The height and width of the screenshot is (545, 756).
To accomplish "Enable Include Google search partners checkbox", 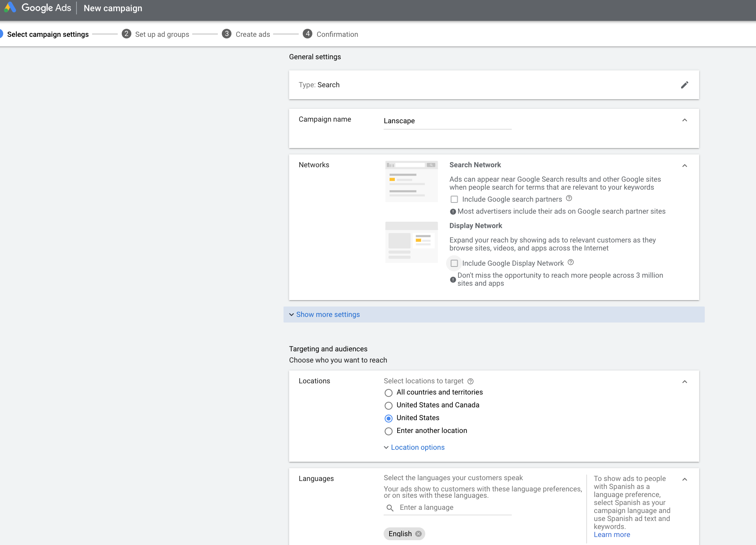I will tap(454, 199).
